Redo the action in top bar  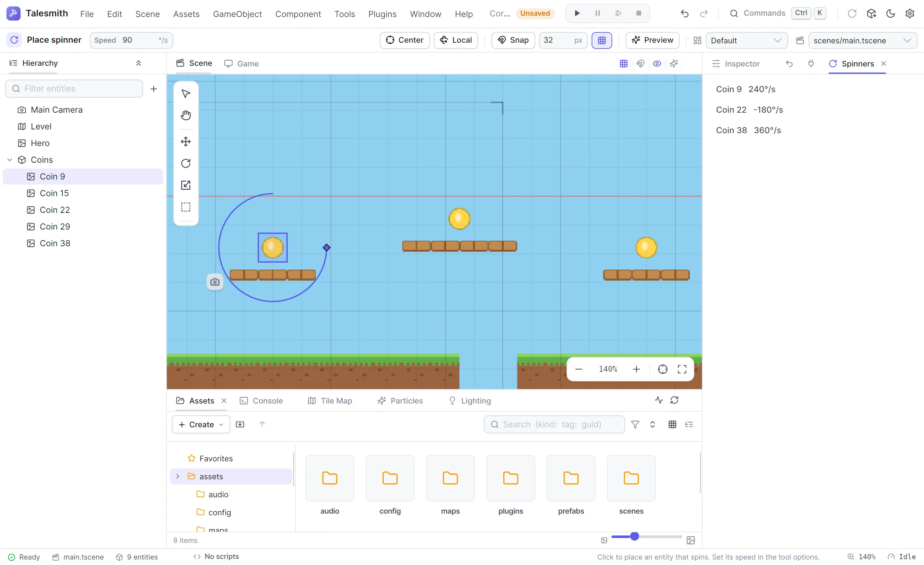pyautogui.click(x=704, y=13)
